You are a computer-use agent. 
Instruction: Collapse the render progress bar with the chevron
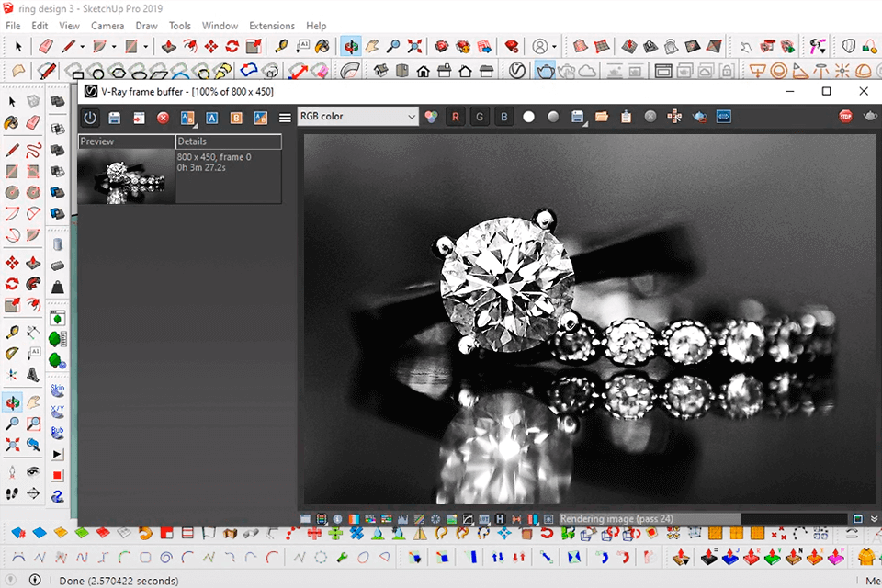click(875, 516)
